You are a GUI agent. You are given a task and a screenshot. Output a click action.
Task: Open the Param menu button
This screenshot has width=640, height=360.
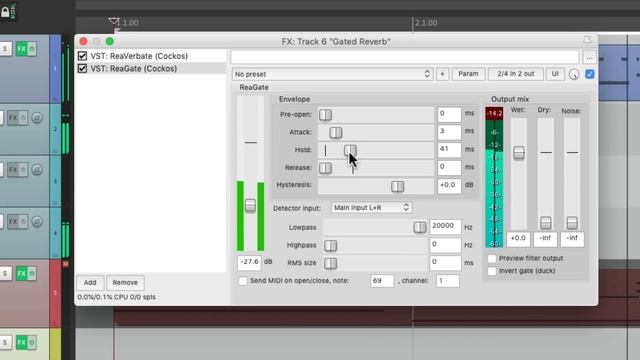point(468,74)
